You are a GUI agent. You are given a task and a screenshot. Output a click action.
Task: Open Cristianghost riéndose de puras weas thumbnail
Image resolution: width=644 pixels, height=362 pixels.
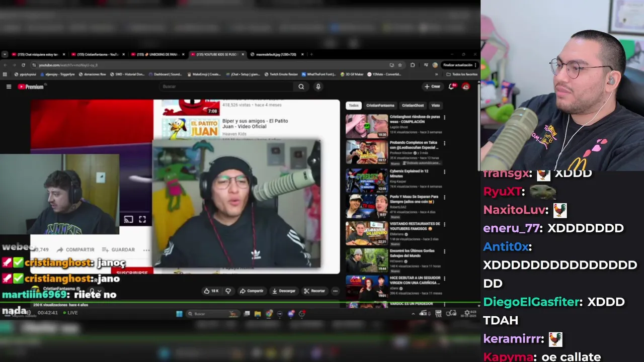pos(367,126)
